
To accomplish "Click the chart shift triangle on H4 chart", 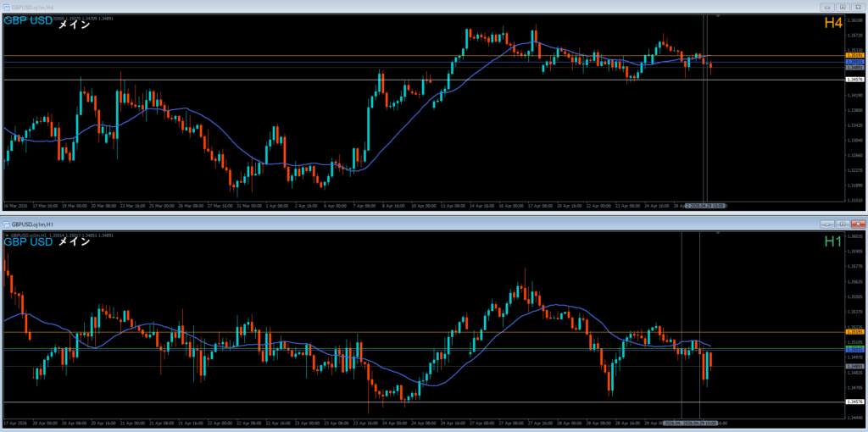I will click(x=718, y=16).
